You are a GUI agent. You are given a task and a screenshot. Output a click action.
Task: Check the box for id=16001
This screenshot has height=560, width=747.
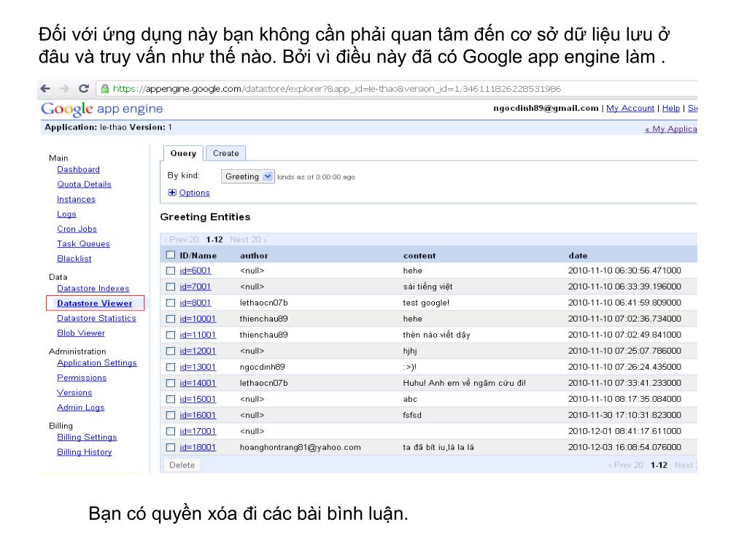click(171, 415)
